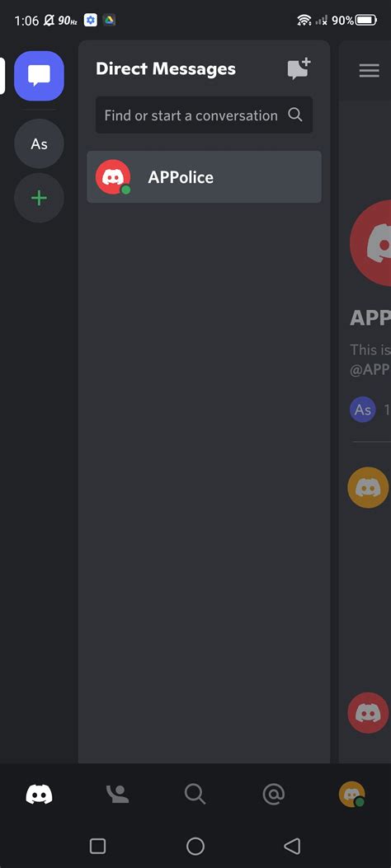
Task: Tap the small purple "As" mutual server badge
Action: pyautogui.click(x=363, y=410)
